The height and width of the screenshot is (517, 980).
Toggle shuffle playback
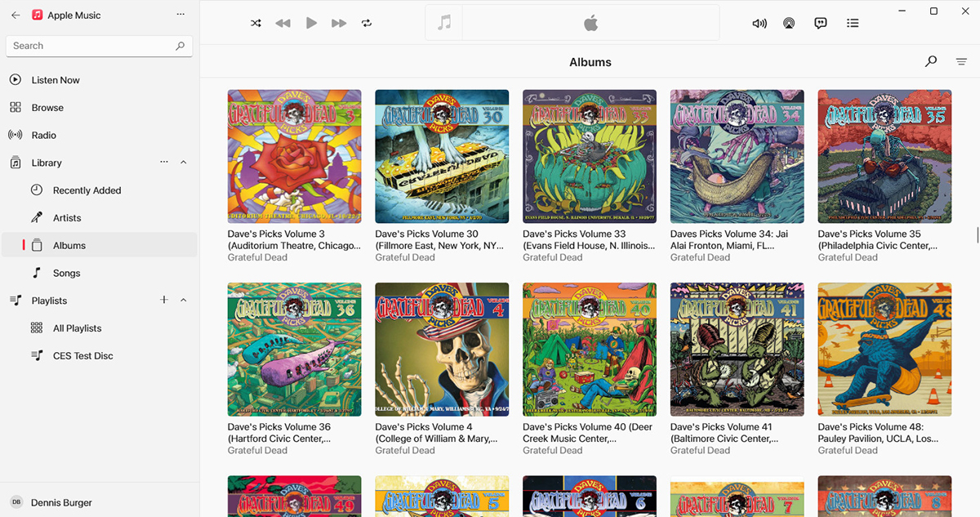tap(256, 23)
